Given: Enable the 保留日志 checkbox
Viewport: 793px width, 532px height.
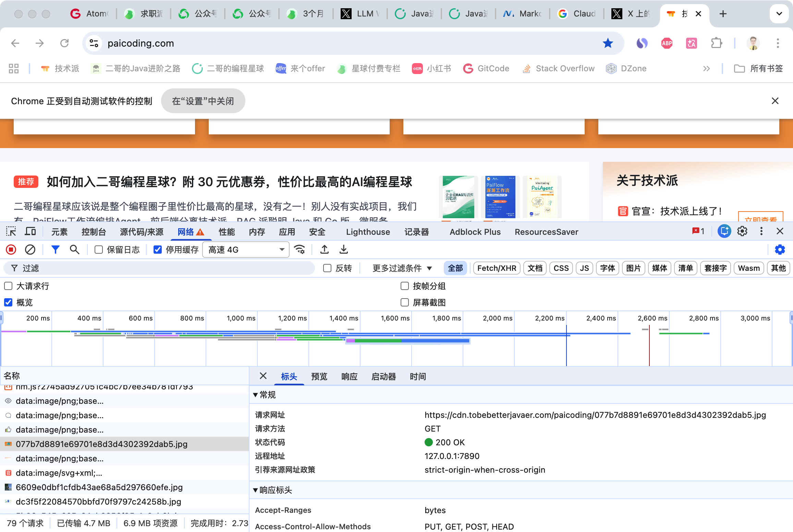Looking at the screenshot, I should point(99,250).
